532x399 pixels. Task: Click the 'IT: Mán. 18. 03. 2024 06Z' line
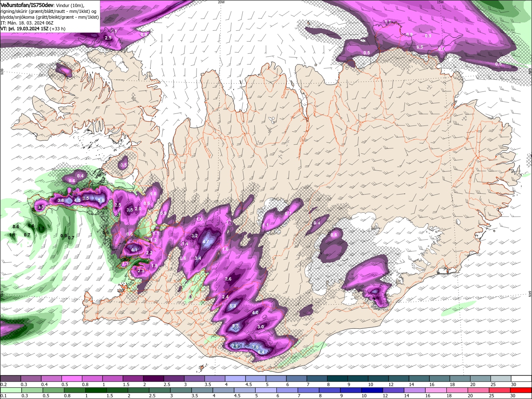[27, 23]
